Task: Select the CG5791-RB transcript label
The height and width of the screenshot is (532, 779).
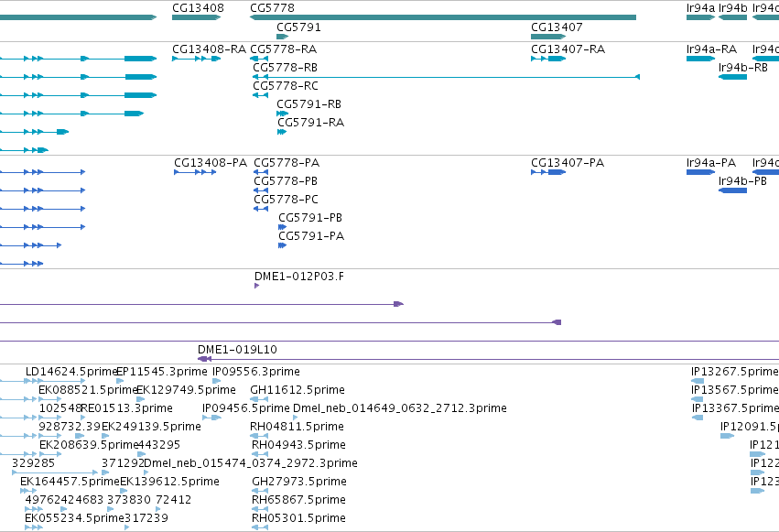Action: pos(309,104)
